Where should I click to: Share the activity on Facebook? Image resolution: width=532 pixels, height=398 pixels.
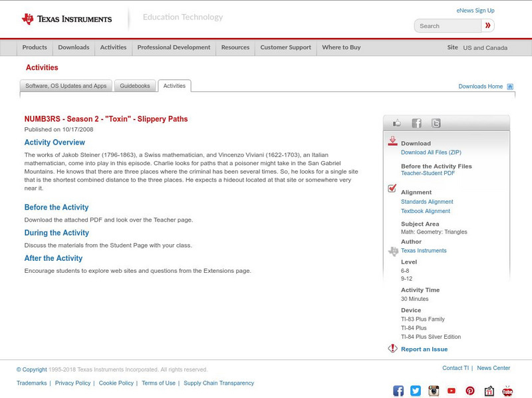pos(416,122)
